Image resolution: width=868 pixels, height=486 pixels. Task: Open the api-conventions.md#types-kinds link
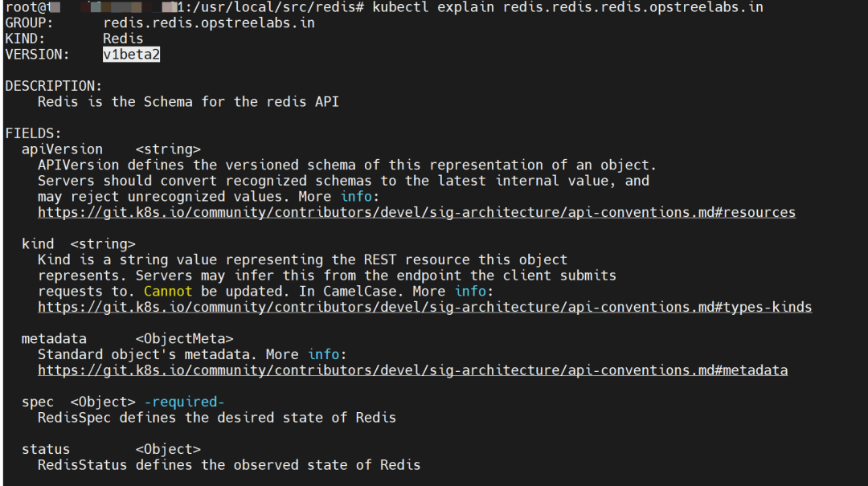tap(424, 307)
